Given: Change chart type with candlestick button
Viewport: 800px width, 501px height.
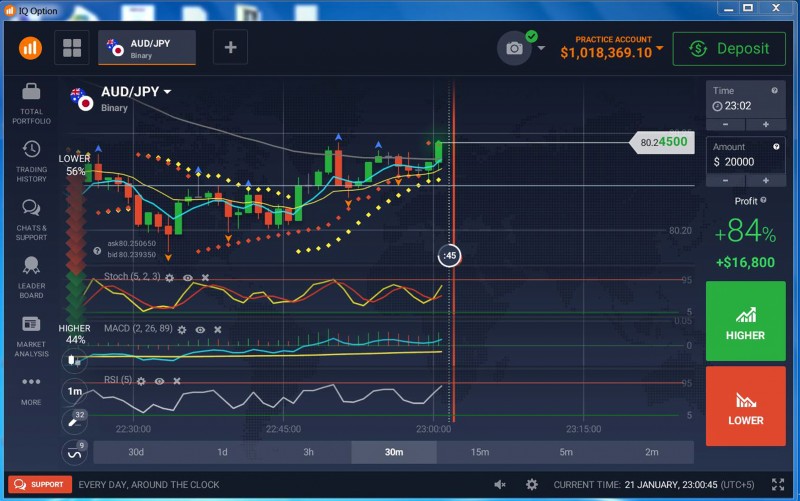Looking at the screenshot, I should click(x=74, y=361).
